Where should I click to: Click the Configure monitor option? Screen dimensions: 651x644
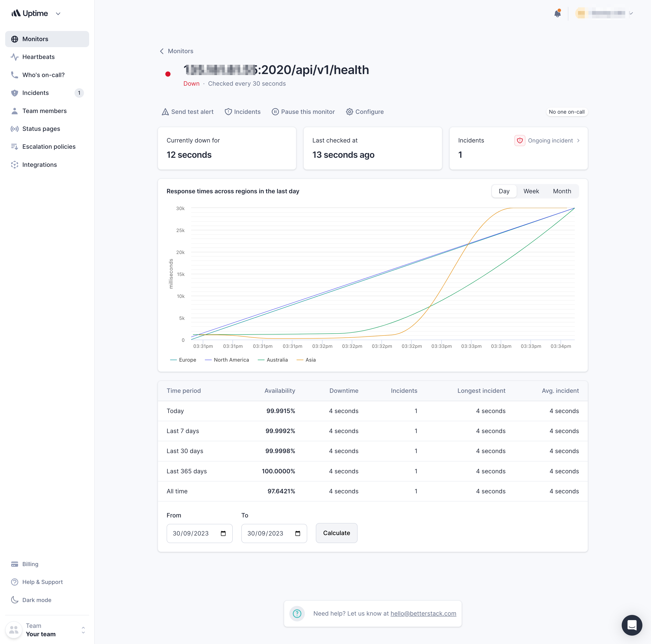pyautogui.click(x=365, y=111)
